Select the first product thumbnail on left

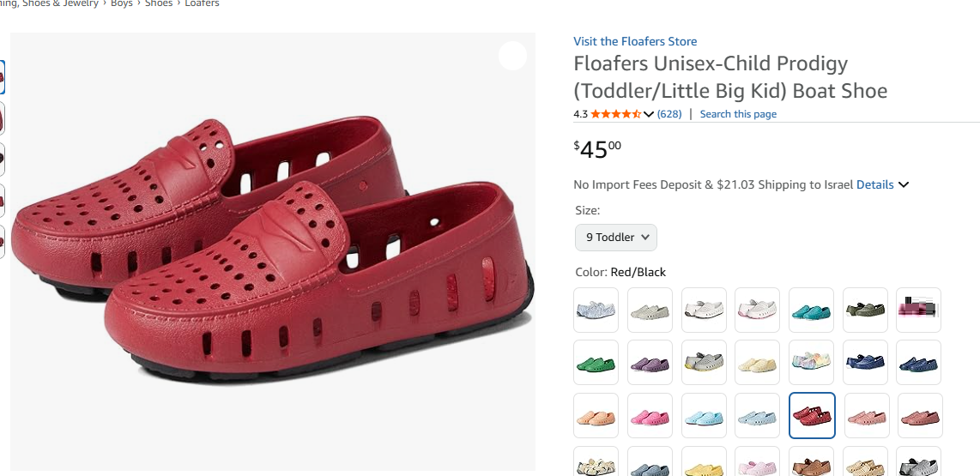(x=2, y=77)
